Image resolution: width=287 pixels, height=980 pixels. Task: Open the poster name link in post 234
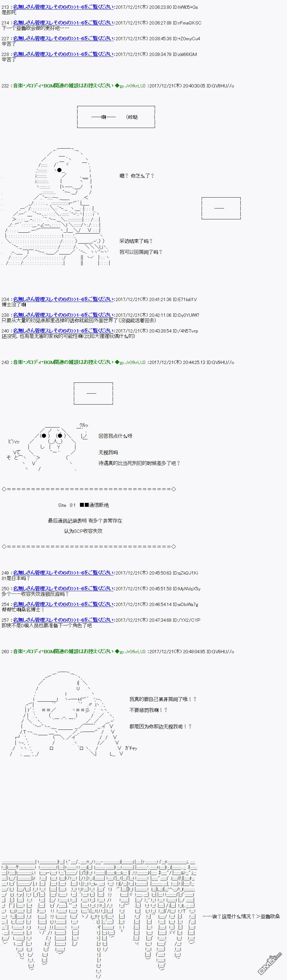click(x=63, y=300)
